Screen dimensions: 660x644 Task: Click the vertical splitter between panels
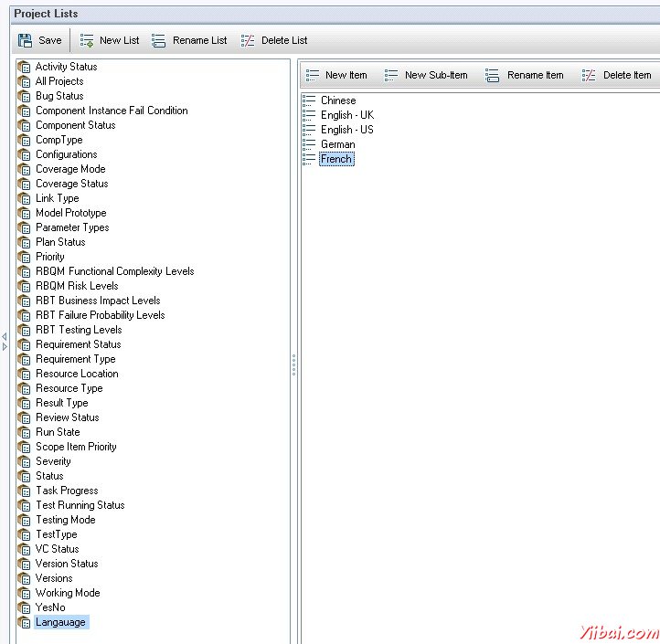click(293, 365)
